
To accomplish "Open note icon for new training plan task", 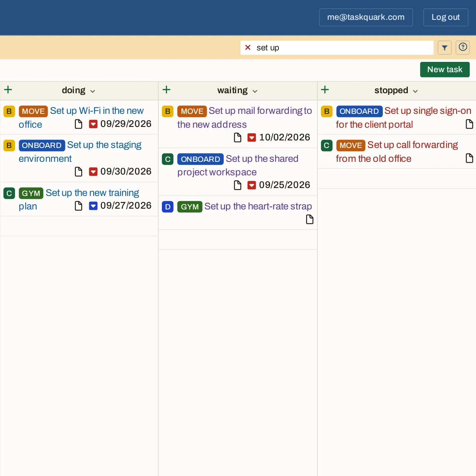I will click(79, 206).
